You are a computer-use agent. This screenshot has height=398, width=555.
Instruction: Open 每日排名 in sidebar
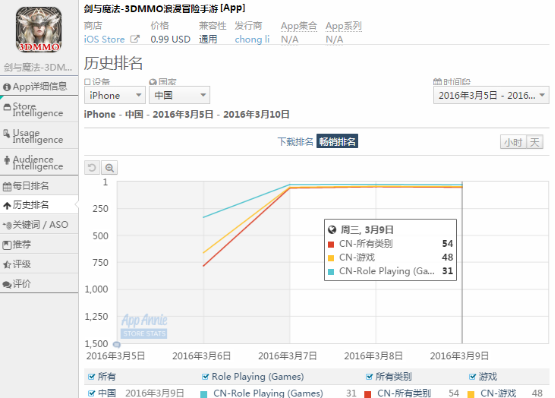[x=39, y=186]
